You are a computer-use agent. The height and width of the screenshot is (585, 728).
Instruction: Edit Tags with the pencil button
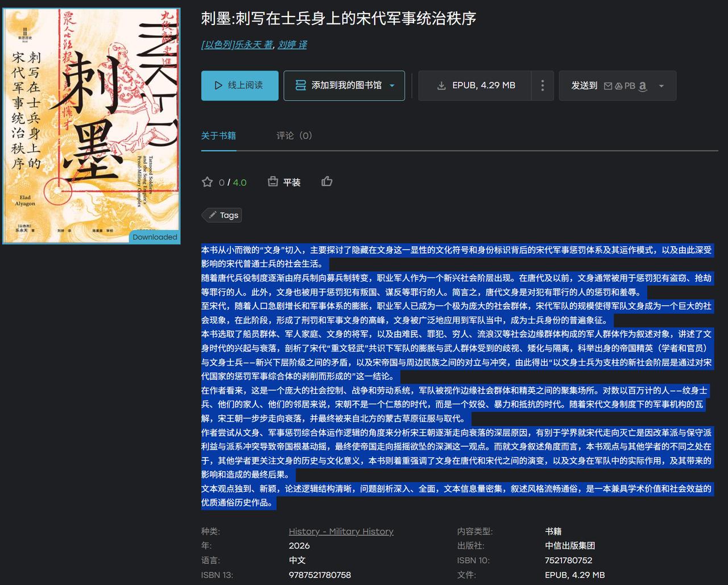(222, 215)
